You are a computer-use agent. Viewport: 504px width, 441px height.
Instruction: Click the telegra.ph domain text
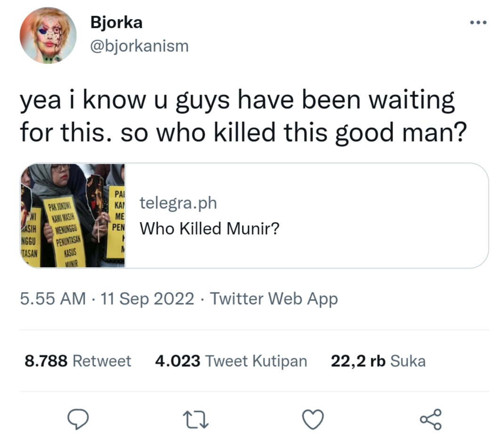tap(178, 203)
